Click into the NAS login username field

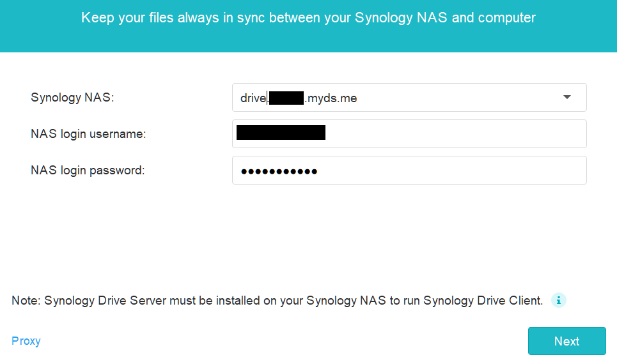click(409, 133)
